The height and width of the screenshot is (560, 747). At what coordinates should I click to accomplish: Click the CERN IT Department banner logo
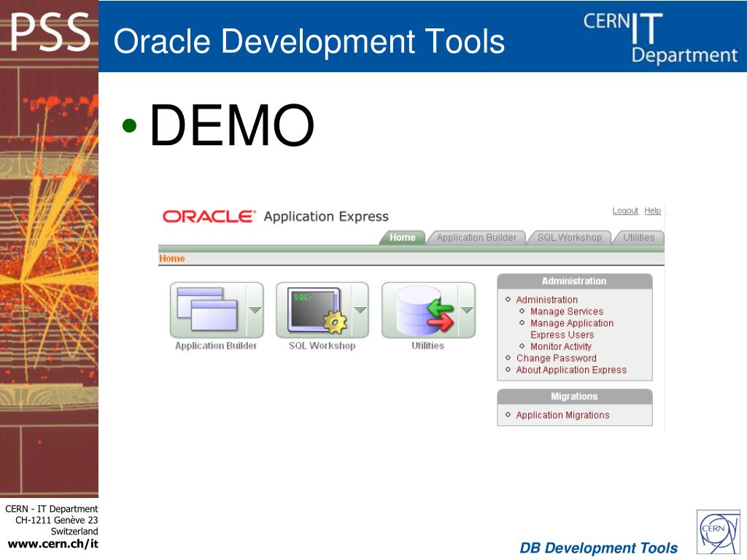pos(659,38)
